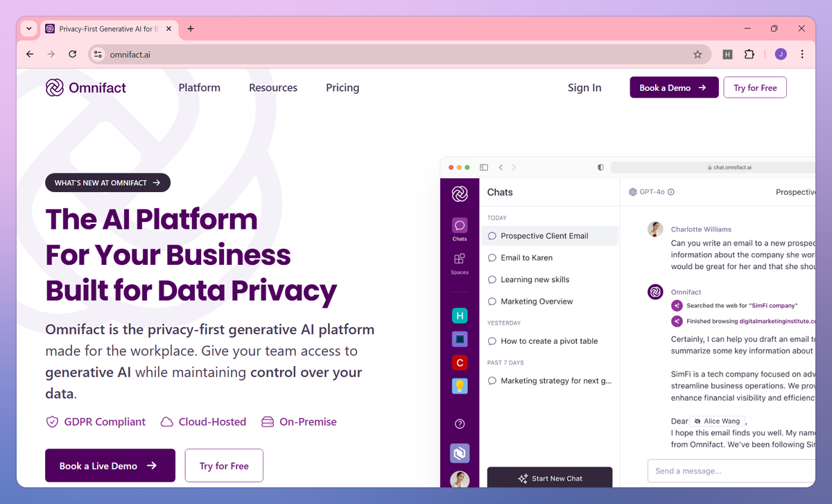Open the purple chip space icon
Screen dimensions: 832x504
click(x=460, y=339)
